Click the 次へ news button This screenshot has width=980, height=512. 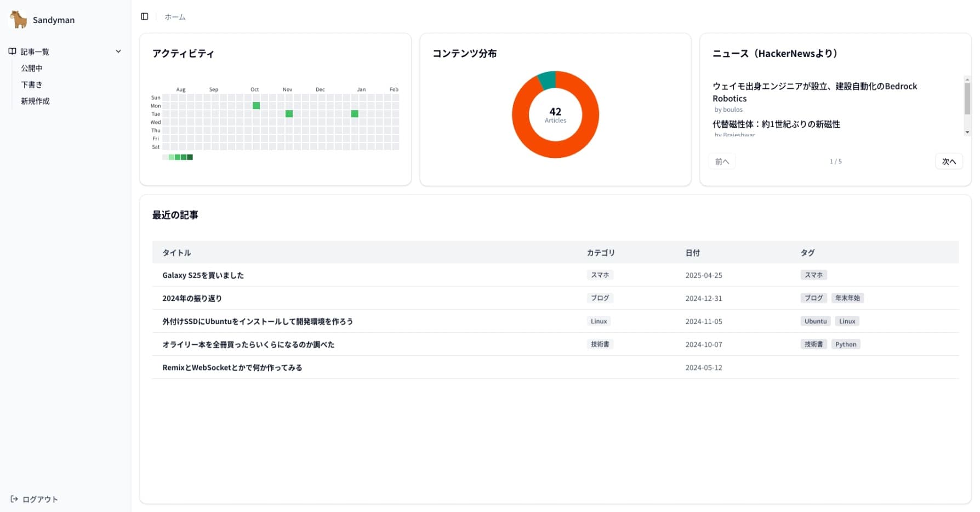(948, 161)
